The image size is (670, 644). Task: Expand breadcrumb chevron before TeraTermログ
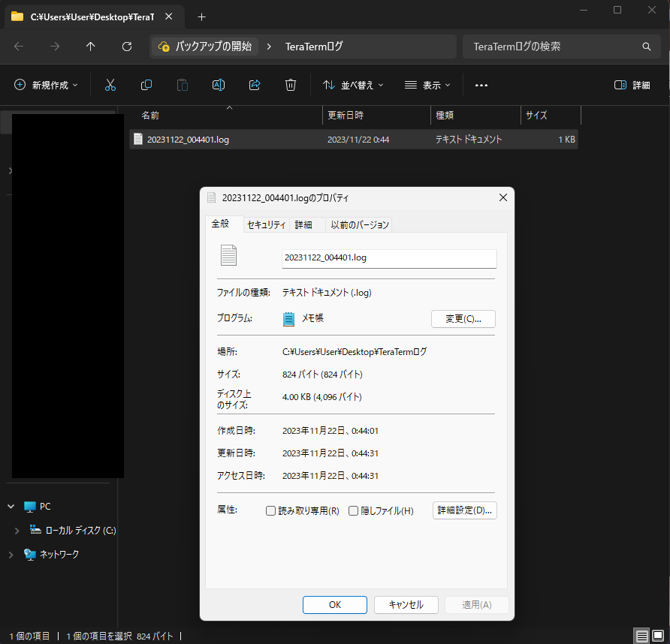coord(269,46)
